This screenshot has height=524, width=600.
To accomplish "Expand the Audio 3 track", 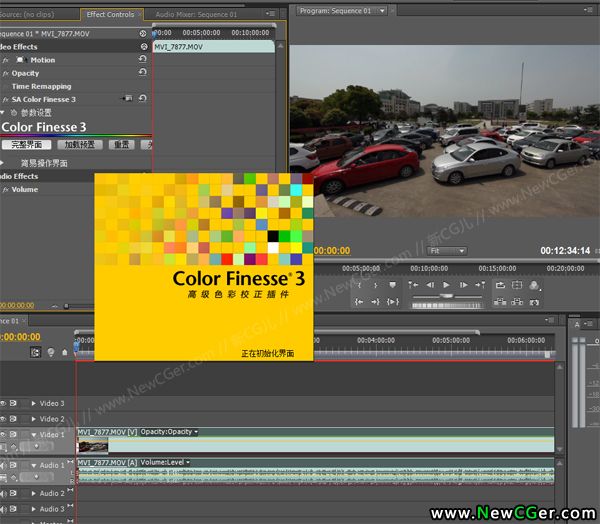I will coord(34,509).
